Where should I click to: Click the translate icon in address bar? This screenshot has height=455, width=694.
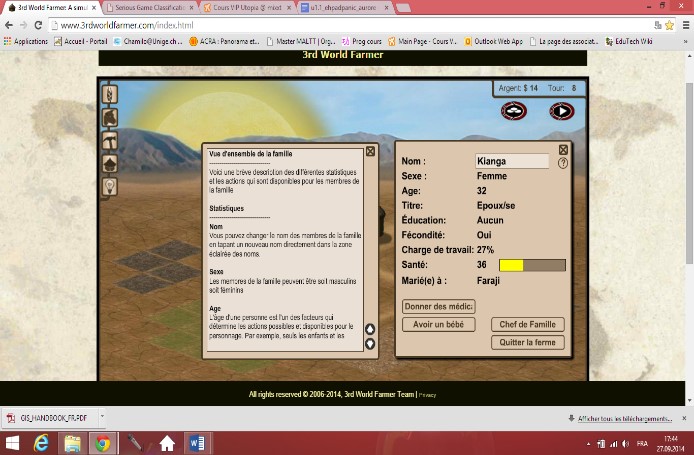click(x=658, y=25)
